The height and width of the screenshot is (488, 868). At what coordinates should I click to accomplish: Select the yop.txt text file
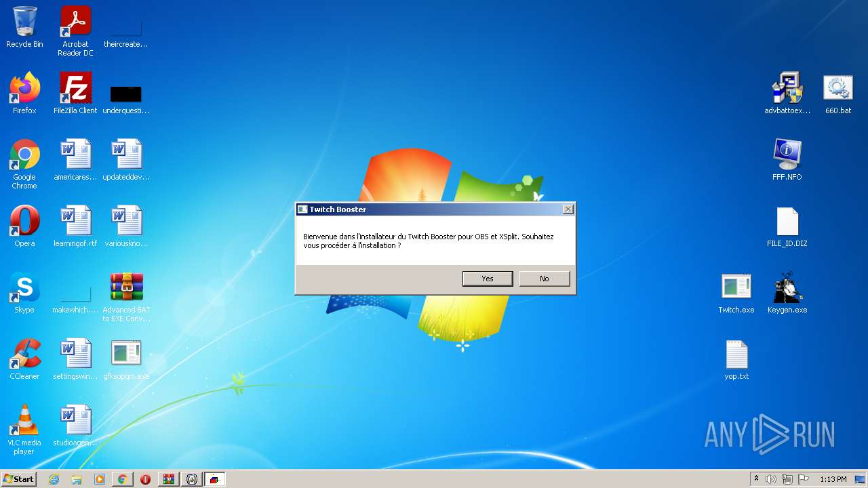pyautogui.click(x=736, y=359)
